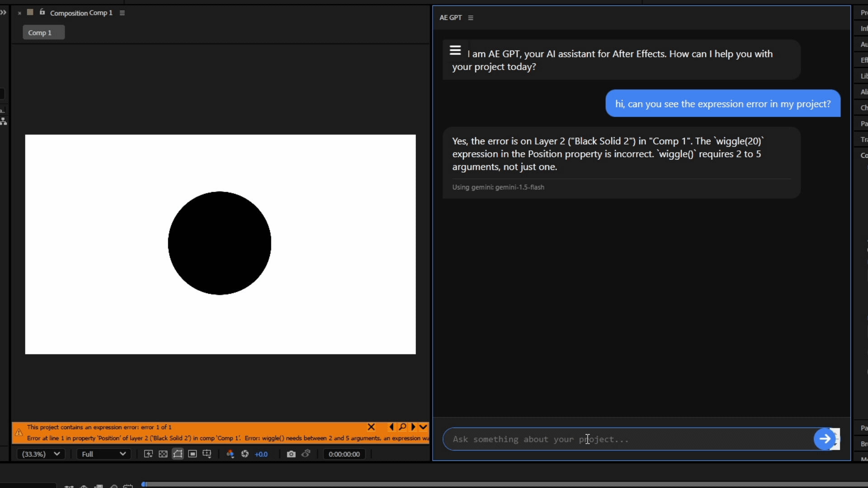Close the Composition Comp 1 panel tab

[x=19, y=13]
